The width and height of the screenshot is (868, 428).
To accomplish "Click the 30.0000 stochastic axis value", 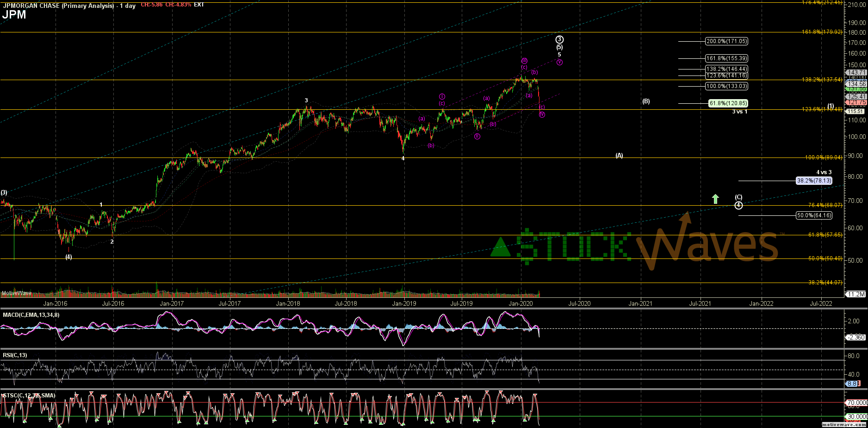I will click(x=856, y=416).
